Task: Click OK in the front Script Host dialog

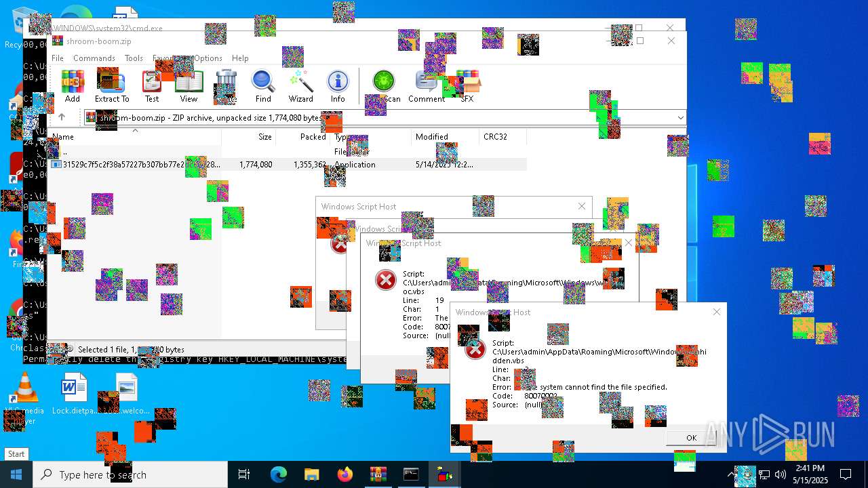Action: [x=691, y=438]
